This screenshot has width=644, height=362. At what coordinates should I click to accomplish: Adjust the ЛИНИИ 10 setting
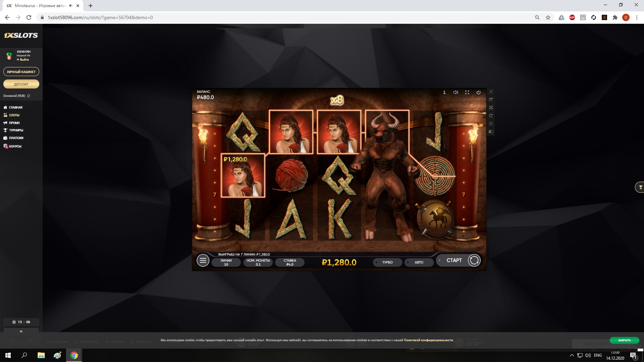pos(226,262)
